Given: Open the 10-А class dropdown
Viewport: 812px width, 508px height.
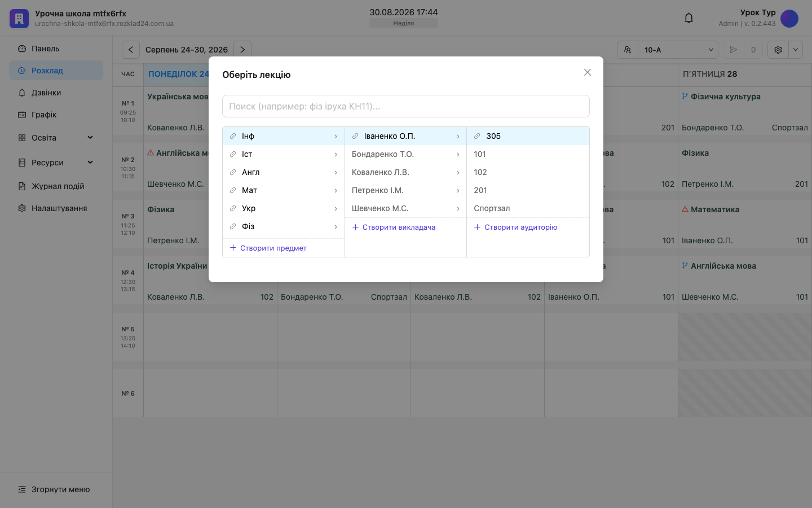Looking at the screenshot, I should click(x=678, y=50).
